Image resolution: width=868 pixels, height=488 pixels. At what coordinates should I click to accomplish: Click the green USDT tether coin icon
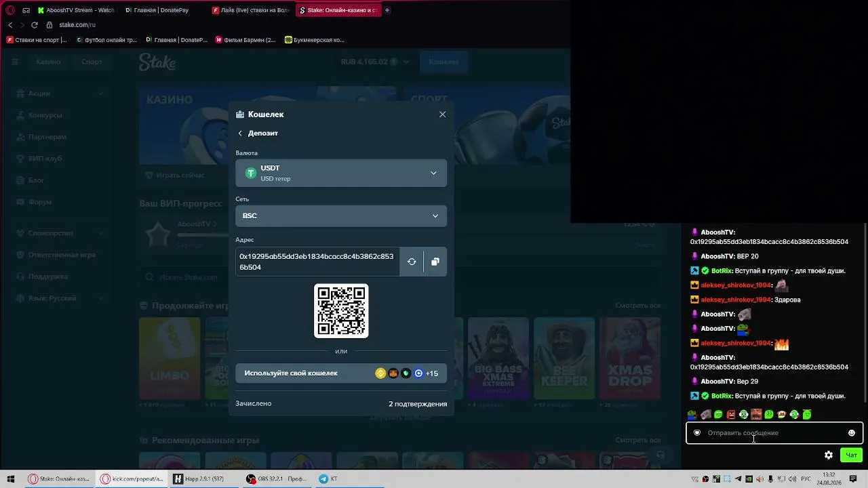pos(251,173)
